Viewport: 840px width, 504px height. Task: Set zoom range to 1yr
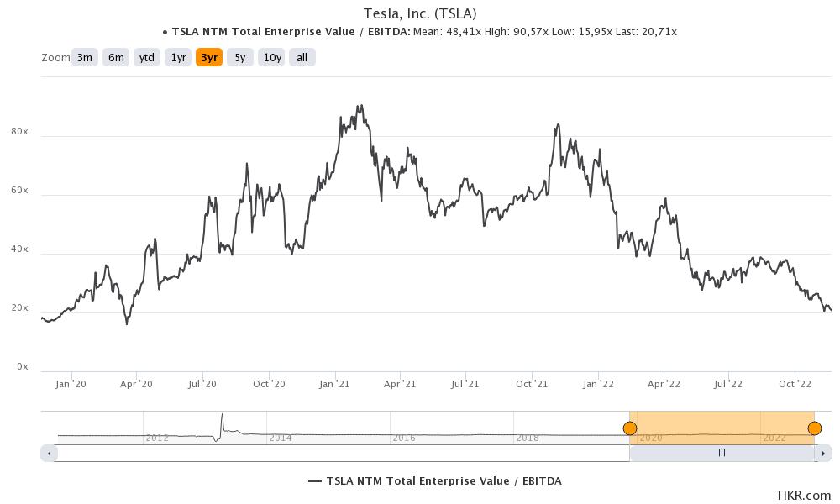[x=178, y=57]
